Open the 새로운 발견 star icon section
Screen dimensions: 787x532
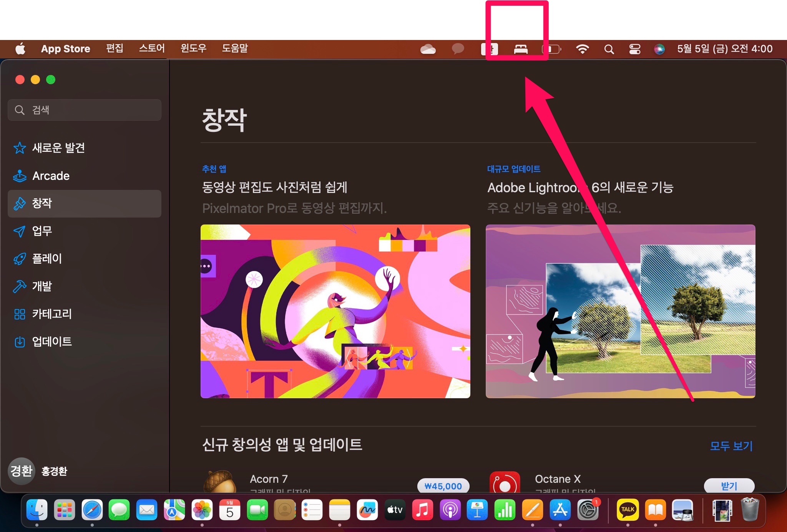[20, 148]
